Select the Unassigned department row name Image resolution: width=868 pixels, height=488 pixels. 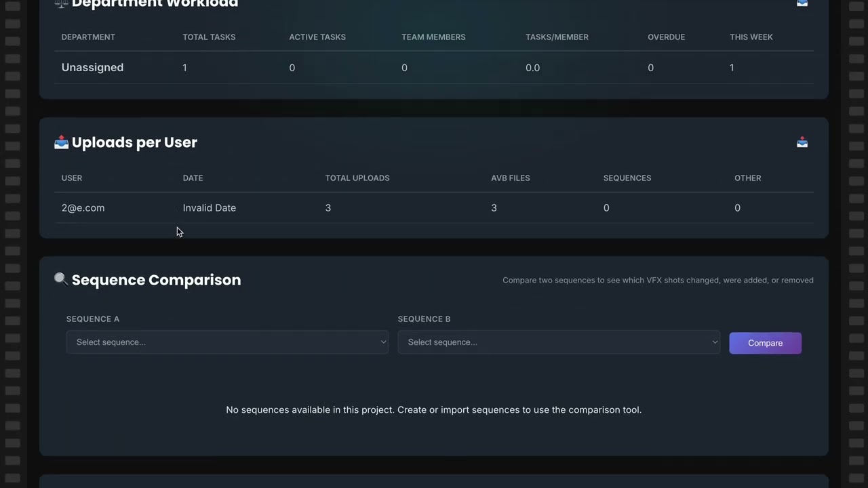(92, 68)
